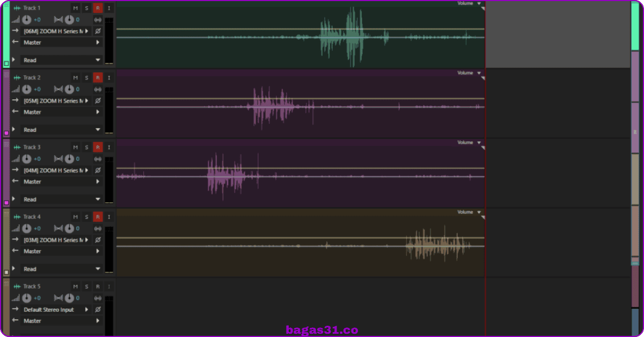Click Track 1 volume level icon
The width and height of the screenshot is (644, 337).
pos(16,20)
